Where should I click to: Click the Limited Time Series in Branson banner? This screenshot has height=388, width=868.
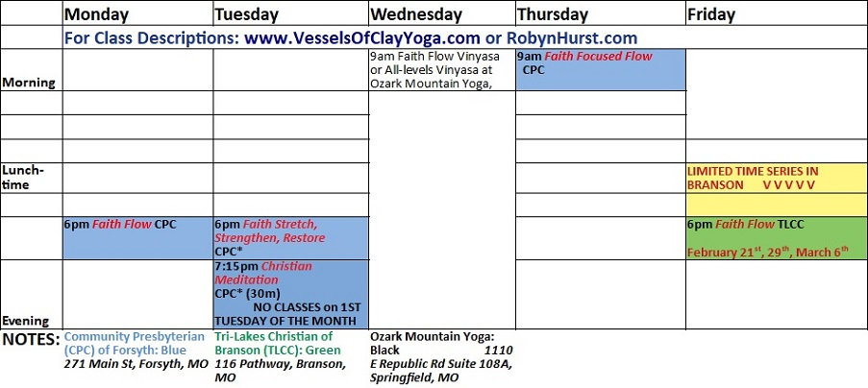tap(776, 177)
